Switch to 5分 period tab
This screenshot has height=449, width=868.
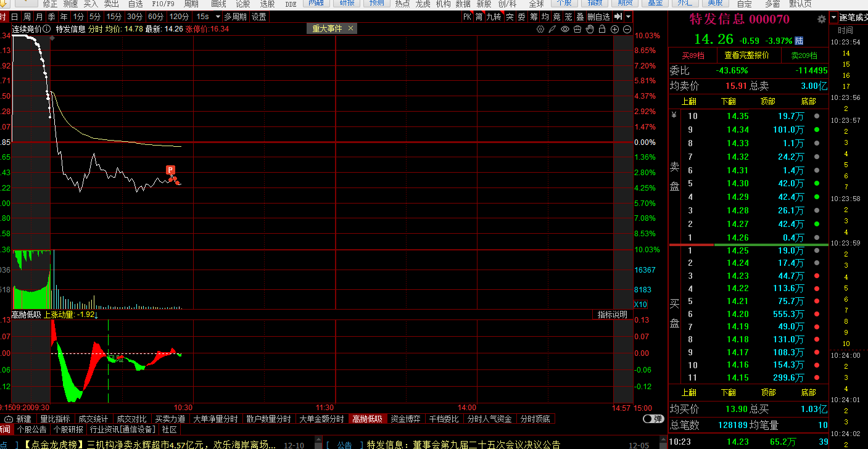point(95,17)
